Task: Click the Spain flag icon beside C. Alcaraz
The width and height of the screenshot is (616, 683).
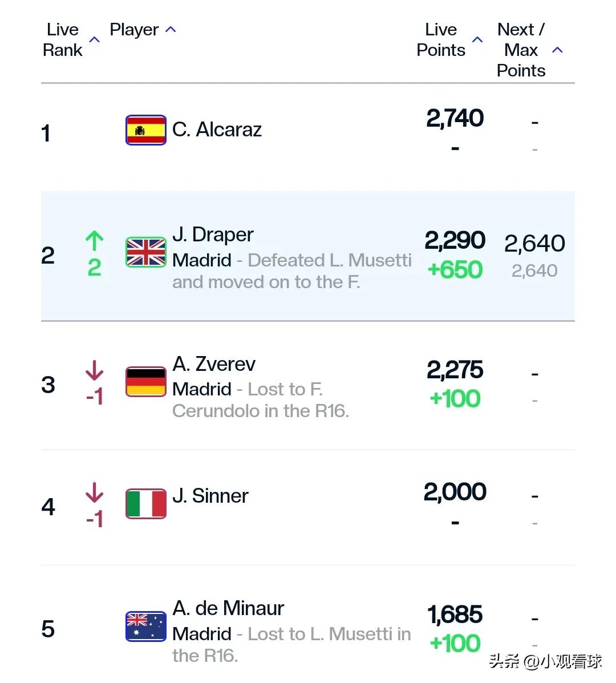Action: (x=146, y=130)
